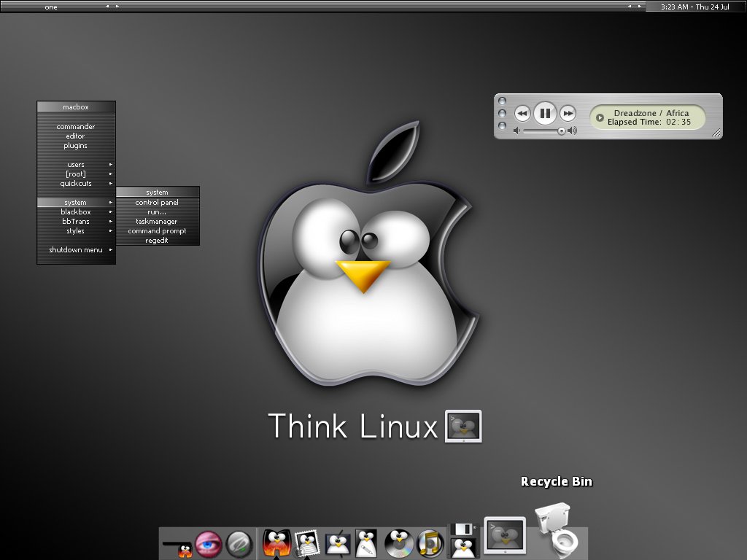Click the low-volume speaker icon in player
This screenshot has height=560, width=747.
(516, 131)
